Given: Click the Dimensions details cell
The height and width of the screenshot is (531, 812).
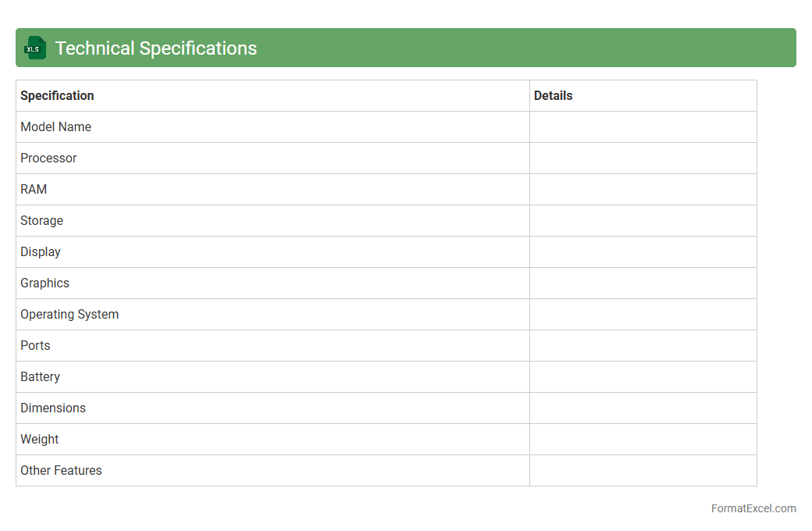Looking at the screenshot, I should 643,408.
